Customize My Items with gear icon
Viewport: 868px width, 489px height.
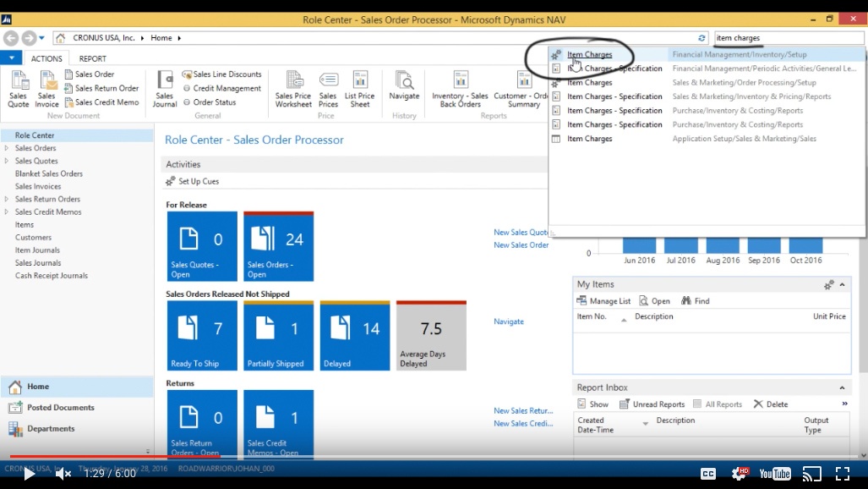point(828,285)
